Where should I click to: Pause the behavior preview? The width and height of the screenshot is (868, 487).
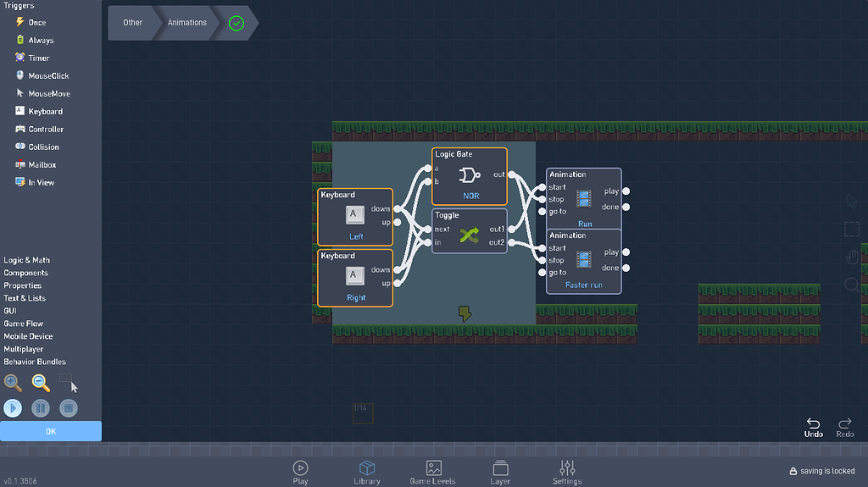(41, 408)
